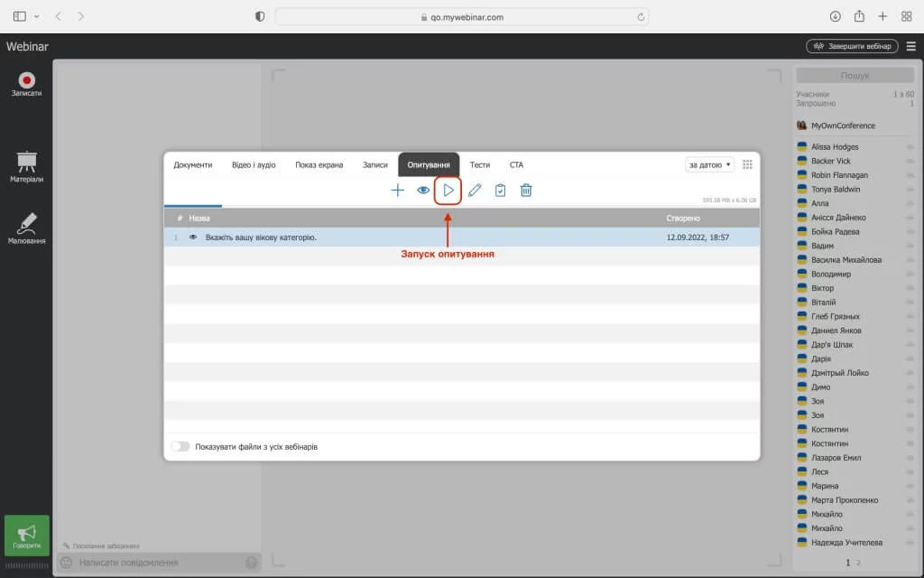924x578 pixels.
Task: Select the Малювання drawing tool
Action: point(26,228)
